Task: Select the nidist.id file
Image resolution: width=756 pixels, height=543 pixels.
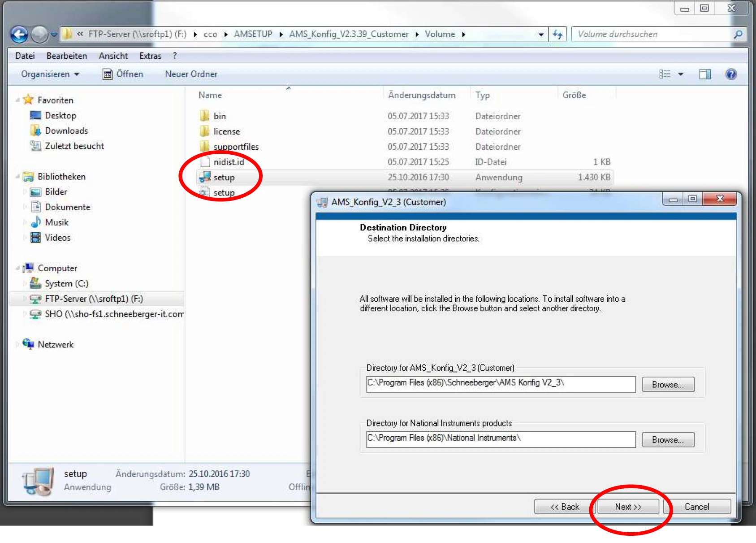Action: 229,162
